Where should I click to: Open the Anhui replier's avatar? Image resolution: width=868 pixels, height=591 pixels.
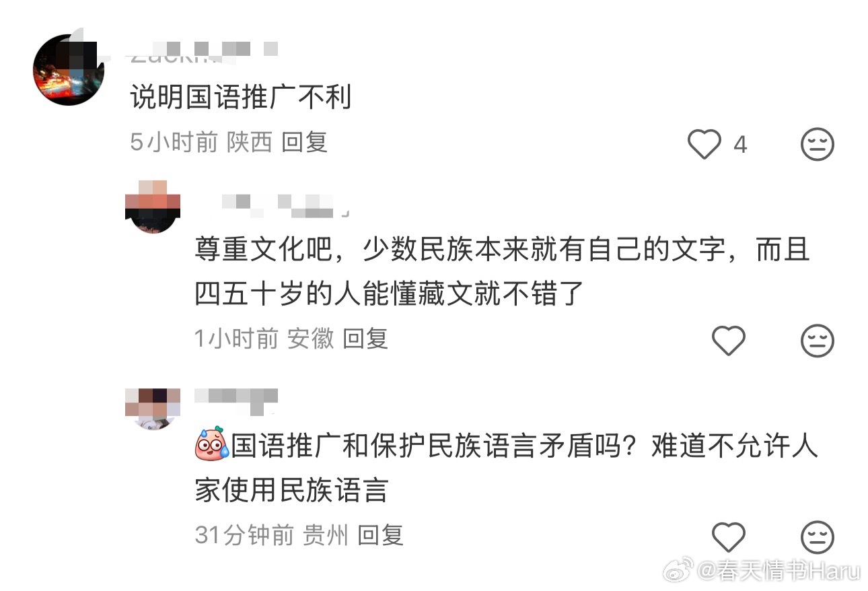[x=153, y=207]
